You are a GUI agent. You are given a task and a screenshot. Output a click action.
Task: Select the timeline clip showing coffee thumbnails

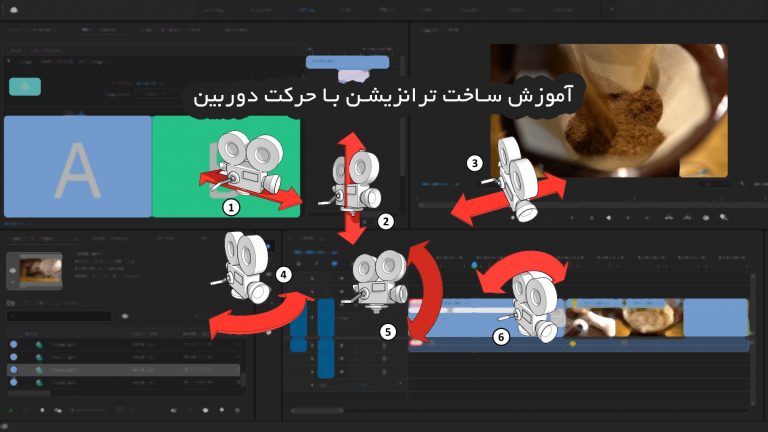click(x=624, y=318)
